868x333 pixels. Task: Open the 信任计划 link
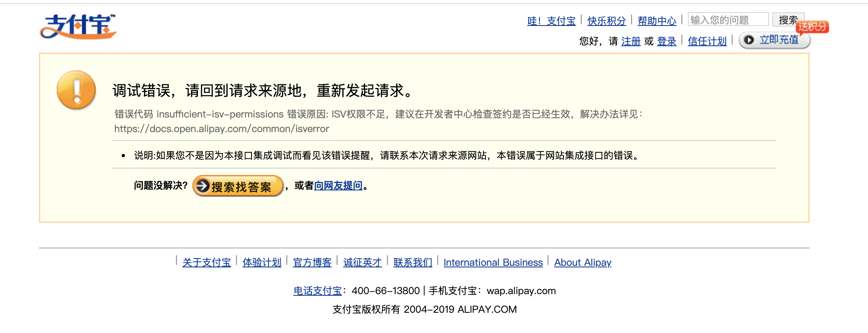click(x=707, y=41)
